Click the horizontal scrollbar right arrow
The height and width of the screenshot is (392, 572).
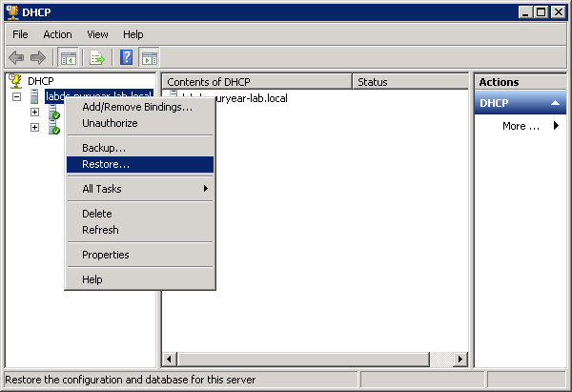click(460, 360)
